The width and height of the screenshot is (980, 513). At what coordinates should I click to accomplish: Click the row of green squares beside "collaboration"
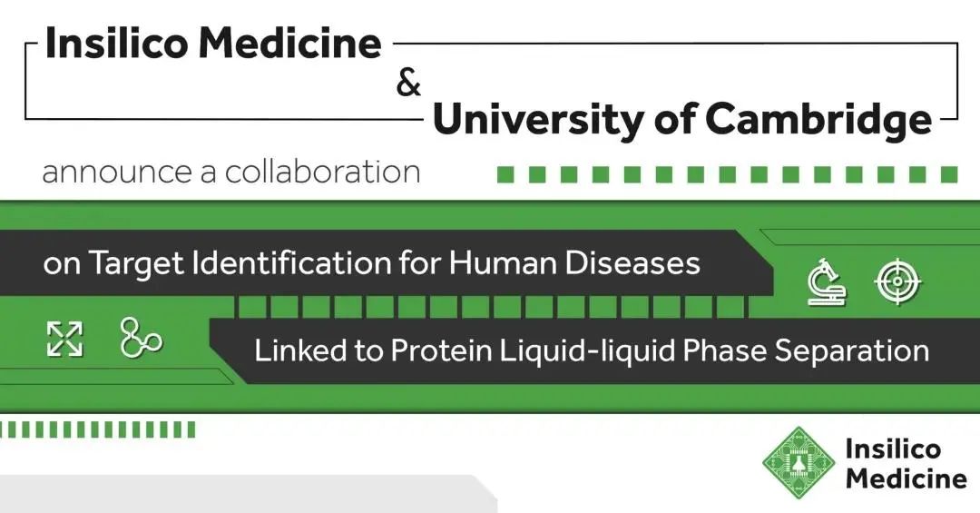(727, 174)
